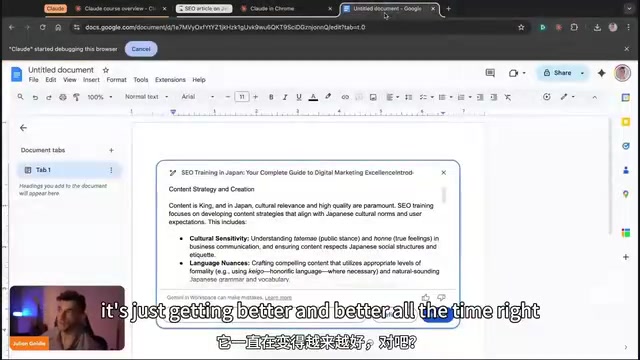Open the View menu
640x360 pixels.
pyautogui.click(x=70, y=80)
